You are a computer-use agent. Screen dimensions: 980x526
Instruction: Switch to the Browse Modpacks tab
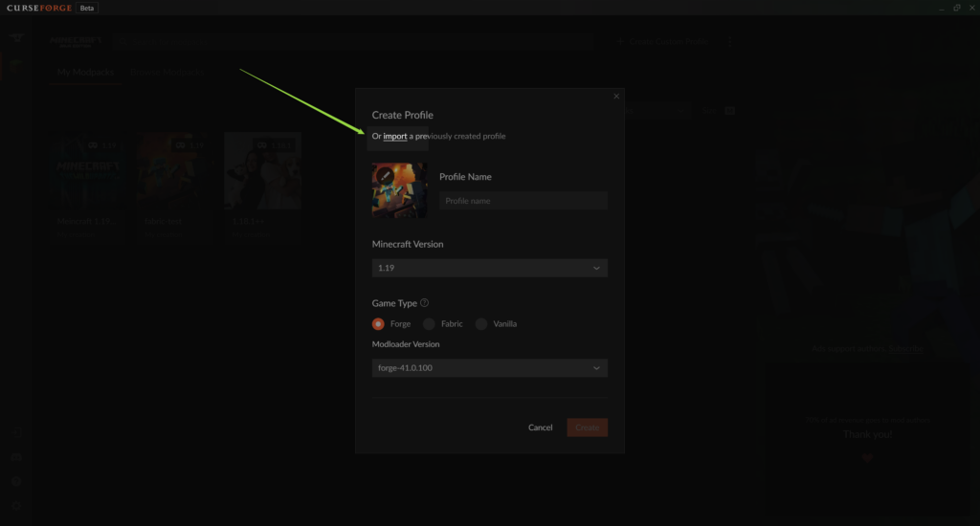click(x=167, y=72)
